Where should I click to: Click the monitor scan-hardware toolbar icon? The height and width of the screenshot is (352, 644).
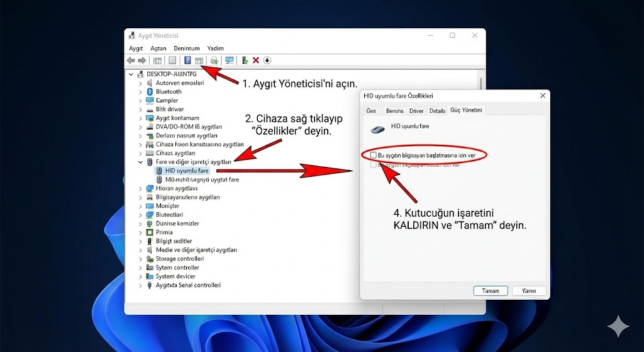click(230, 60)
